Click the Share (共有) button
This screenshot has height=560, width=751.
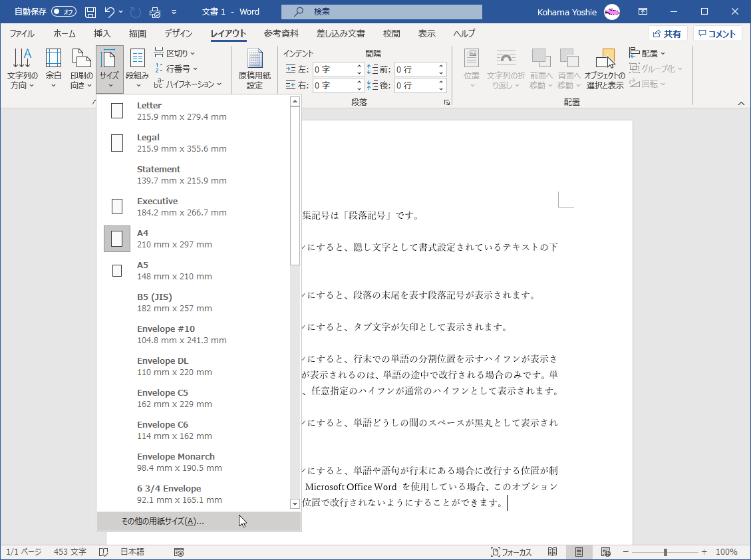point(668,33)
